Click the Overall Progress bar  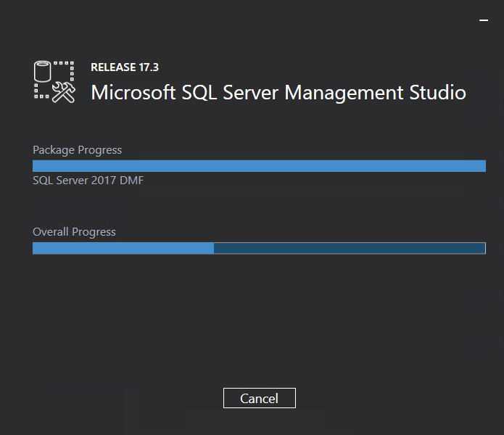[x=259, y=248]
